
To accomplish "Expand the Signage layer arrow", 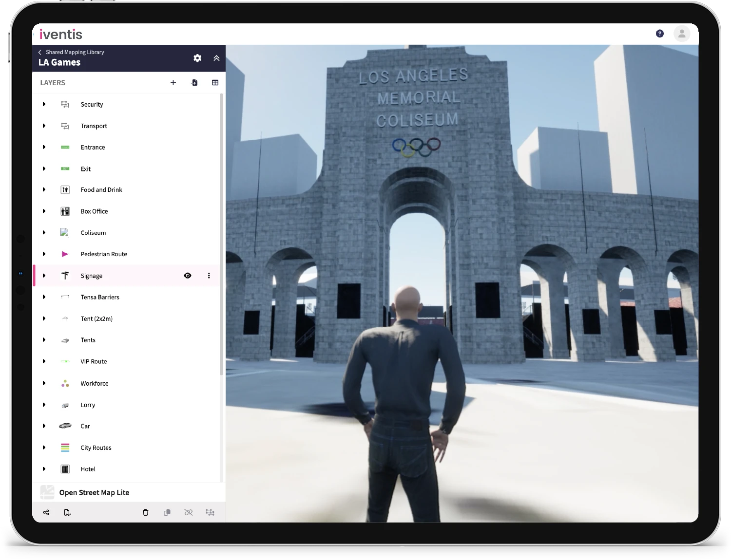I will coord(44,276).
